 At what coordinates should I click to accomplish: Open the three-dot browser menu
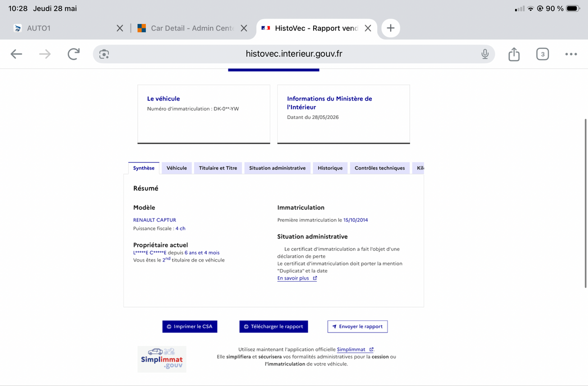coord(571,54)
